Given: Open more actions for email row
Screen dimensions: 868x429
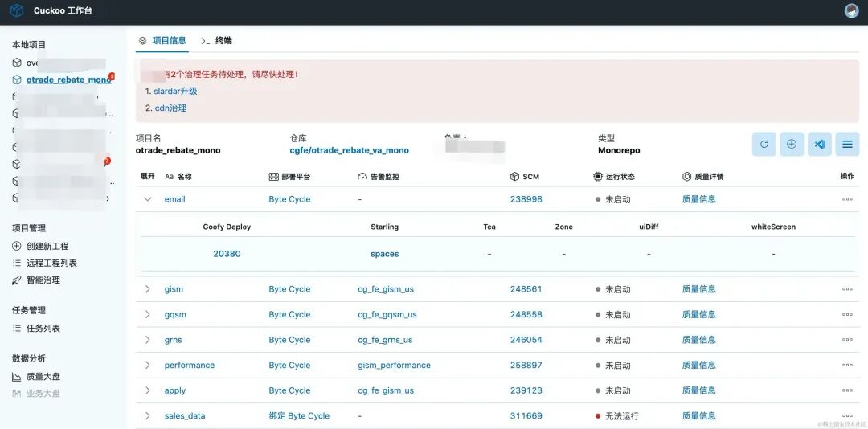Looking at the screenshot, I should pyautogui.click(x=847, y=199).
